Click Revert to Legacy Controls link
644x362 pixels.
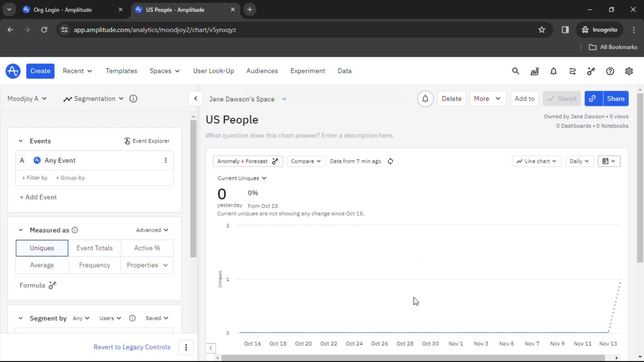132,347
